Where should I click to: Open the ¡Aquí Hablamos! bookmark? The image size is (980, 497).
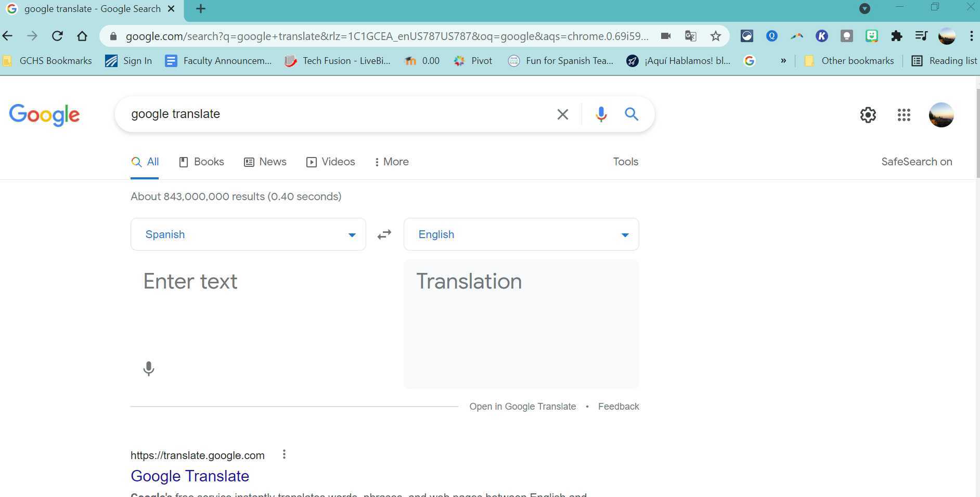[679, 61]
